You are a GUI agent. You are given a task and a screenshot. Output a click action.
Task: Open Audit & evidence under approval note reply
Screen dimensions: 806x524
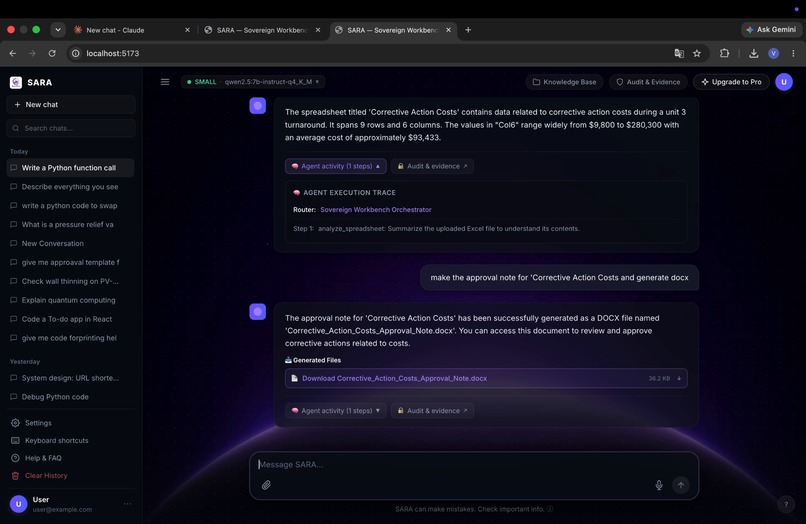point(432,411)
